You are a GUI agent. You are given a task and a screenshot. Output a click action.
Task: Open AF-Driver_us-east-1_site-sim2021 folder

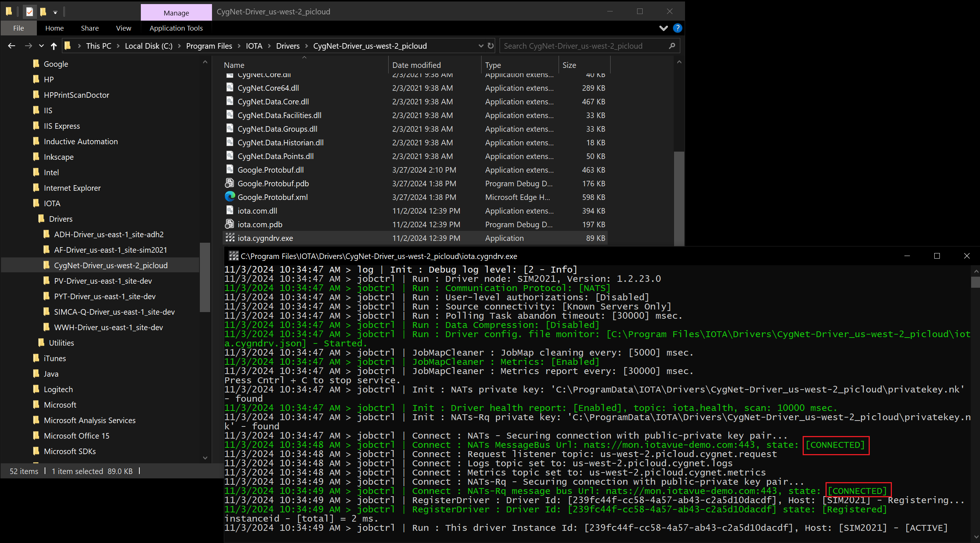(110, 250)
